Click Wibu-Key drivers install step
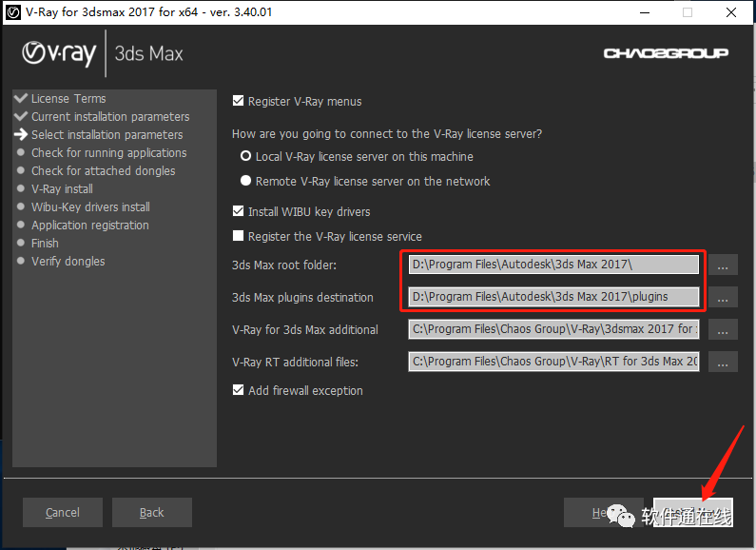756x550 pixels. [x=90, y=207]
